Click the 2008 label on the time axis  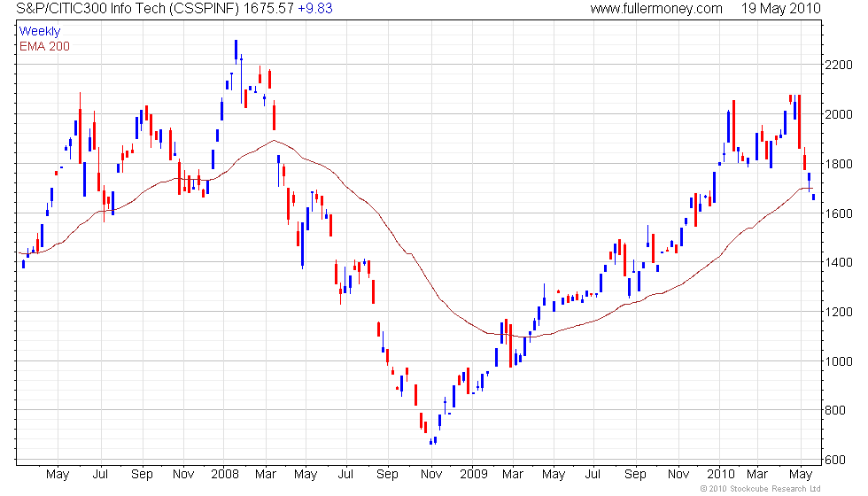click(x=225, y=475)
